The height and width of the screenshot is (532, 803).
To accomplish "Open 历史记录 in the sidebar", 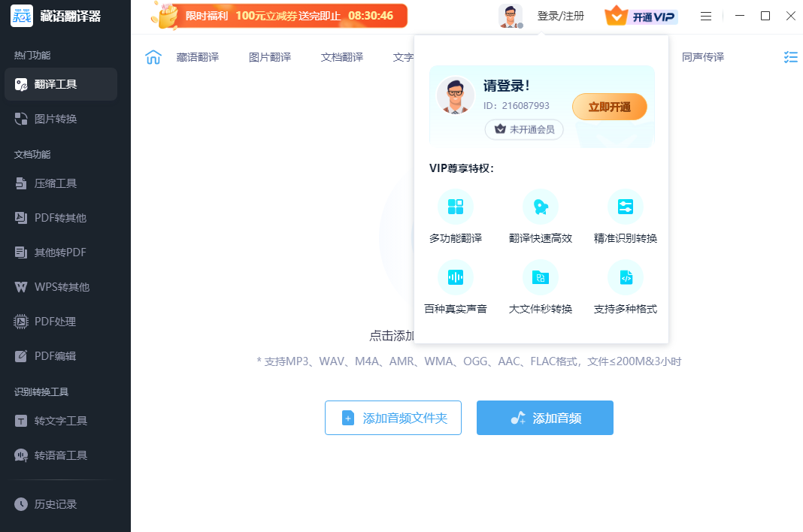I will (x=56, y=504).
